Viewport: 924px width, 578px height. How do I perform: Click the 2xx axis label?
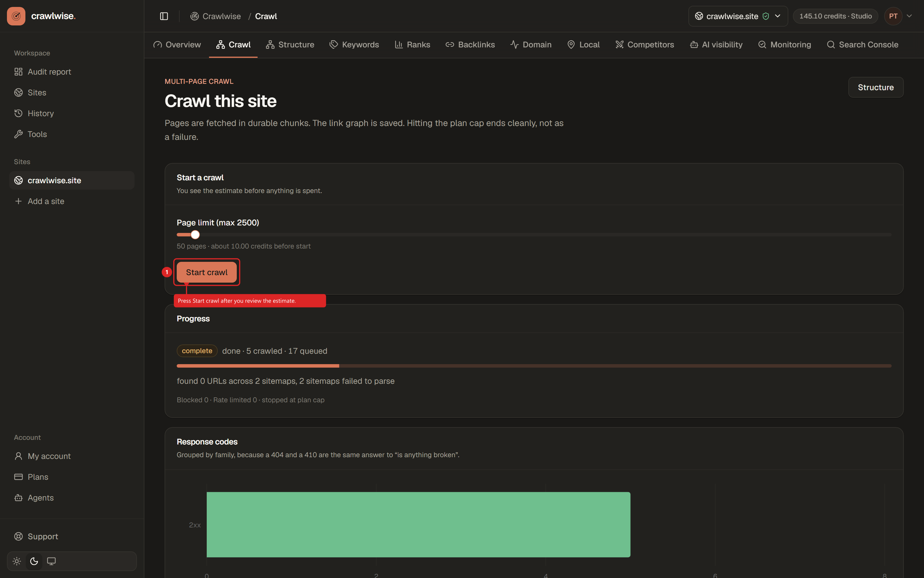pos(195,525)
